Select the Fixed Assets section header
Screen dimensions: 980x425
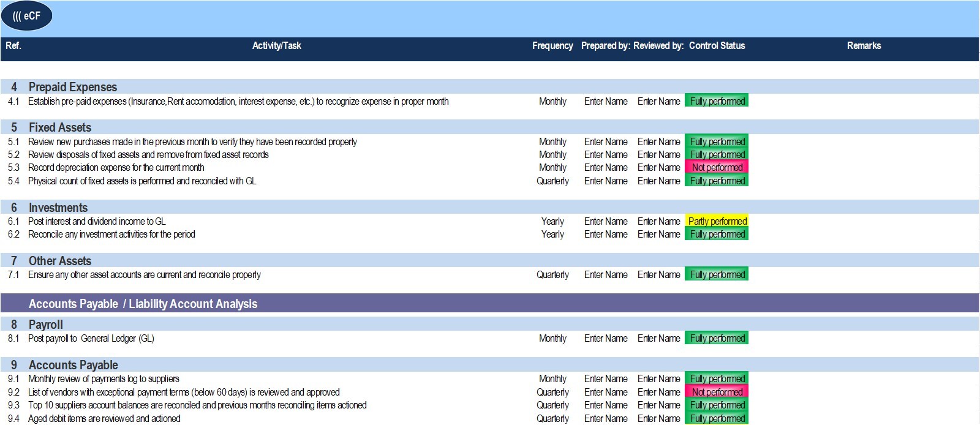pos(59,127)
